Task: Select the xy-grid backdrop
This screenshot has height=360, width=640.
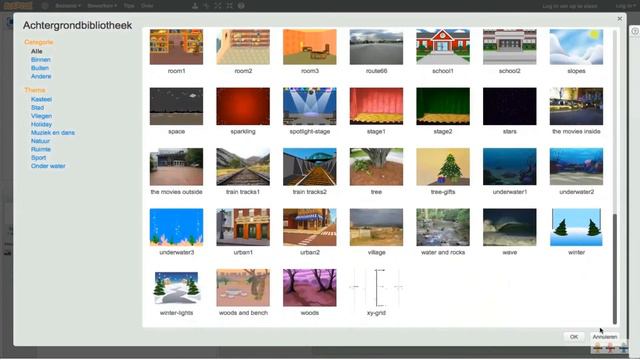Action: pos(376,287)
